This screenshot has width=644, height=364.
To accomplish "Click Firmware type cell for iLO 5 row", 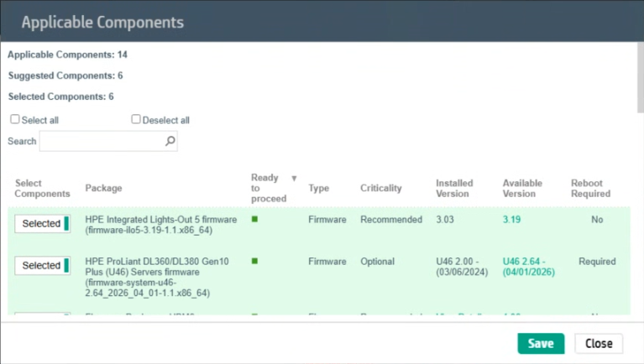I will click(327, 220).
